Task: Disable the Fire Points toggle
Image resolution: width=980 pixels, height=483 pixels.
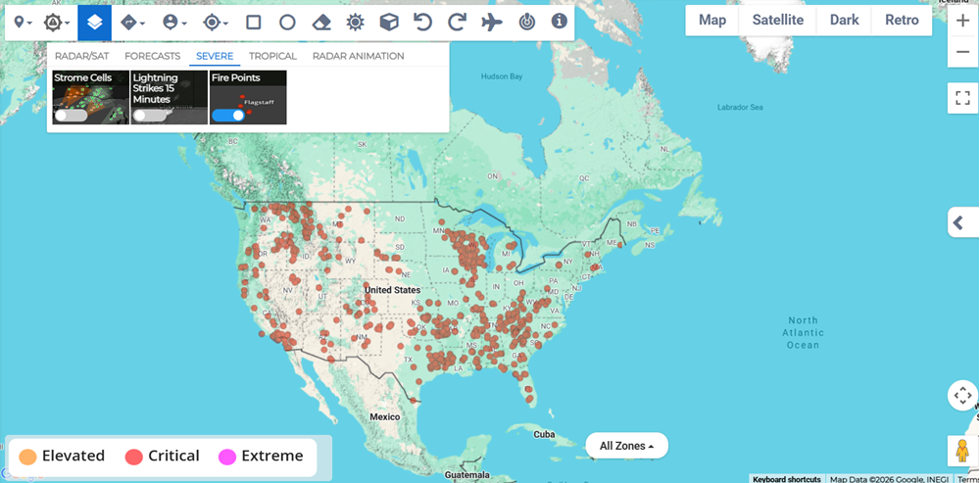Action: [227, 116]
